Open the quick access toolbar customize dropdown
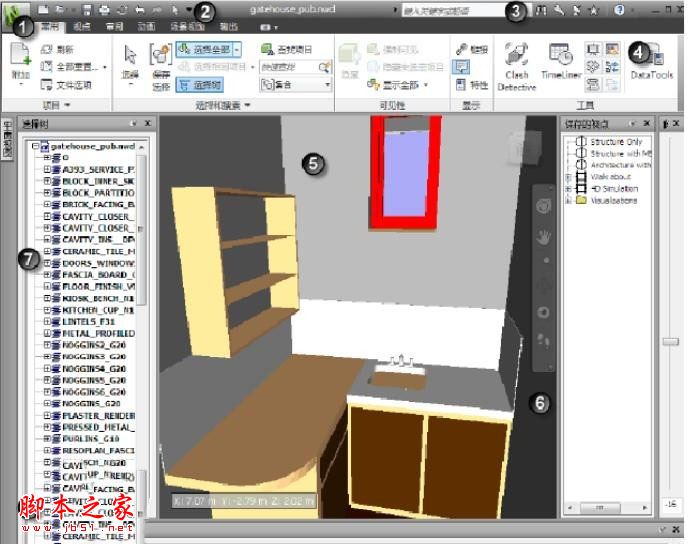695x544 pixels. coord(190,9)
